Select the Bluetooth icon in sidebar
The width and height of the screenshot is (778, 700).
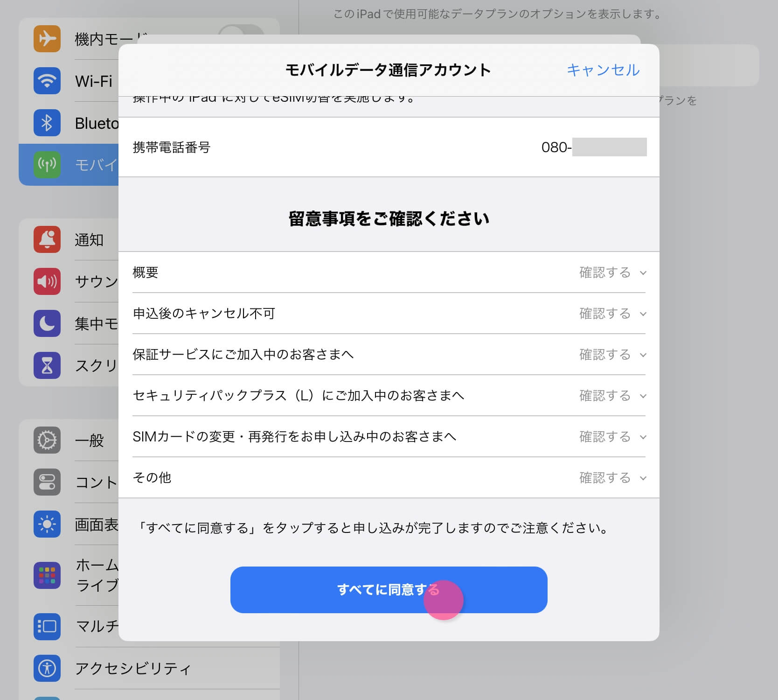coord(47,123)
